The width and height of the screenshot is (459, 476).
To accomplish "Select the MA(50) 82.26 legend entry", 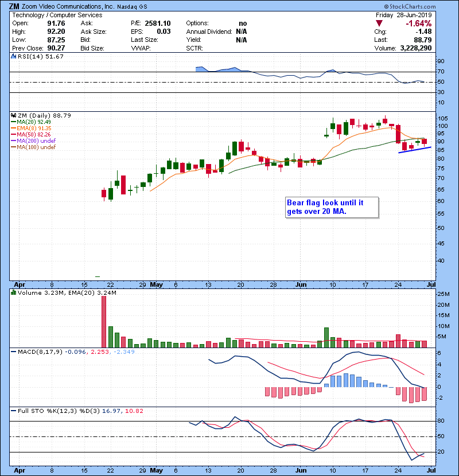I will click(31, 134).
